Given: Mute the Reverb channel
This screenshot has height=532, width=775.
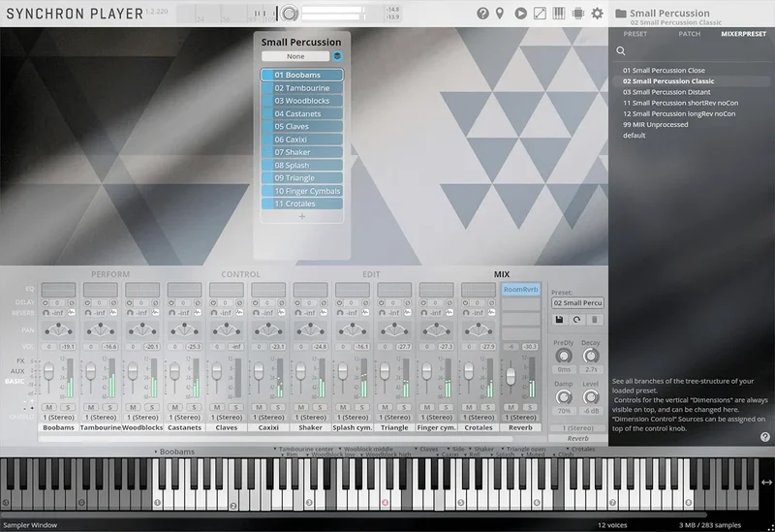Looking at the screenshot, I should coord(511,407).
